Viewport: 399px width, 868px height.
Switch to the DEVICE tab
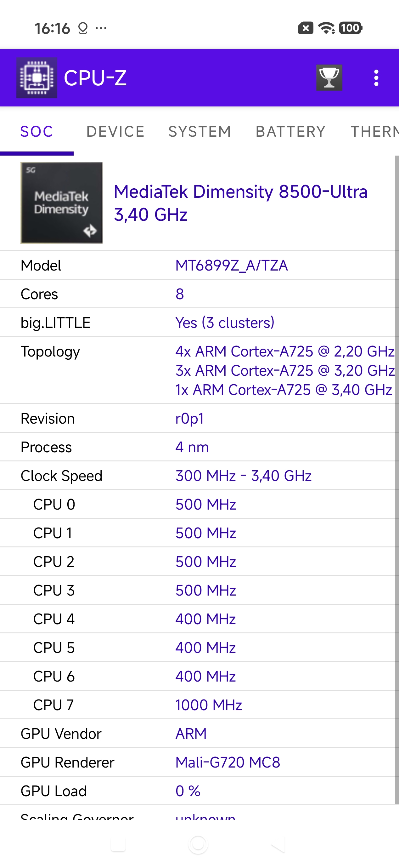(115, 132)
